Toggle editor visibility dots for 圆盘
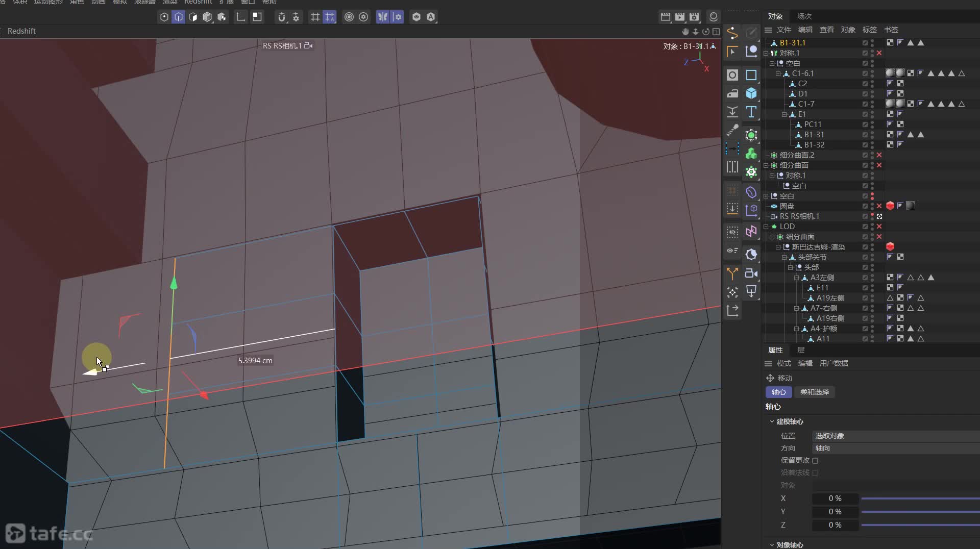This screenshot has height=549, width=980. point(872,206)
